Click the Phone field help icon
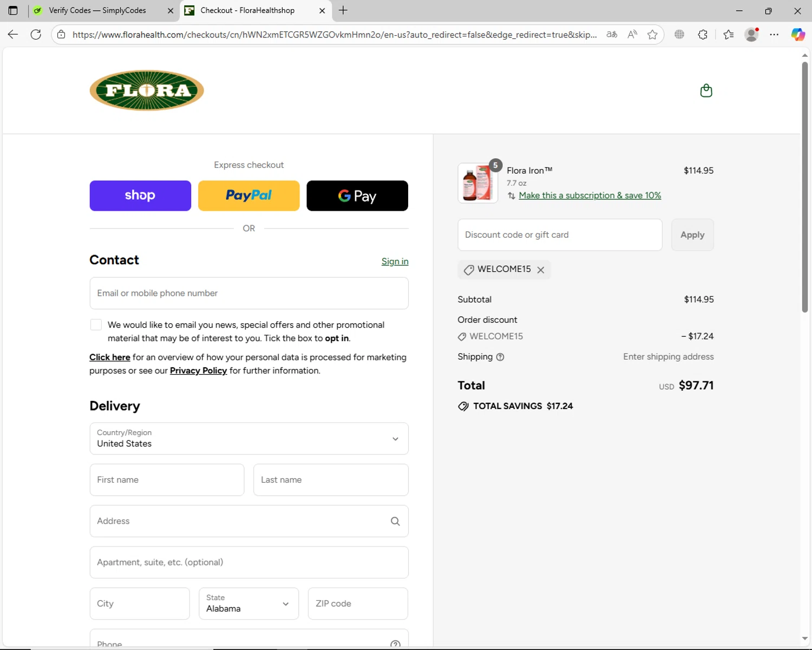Screen dimensions: 812x650 [395, 644]
